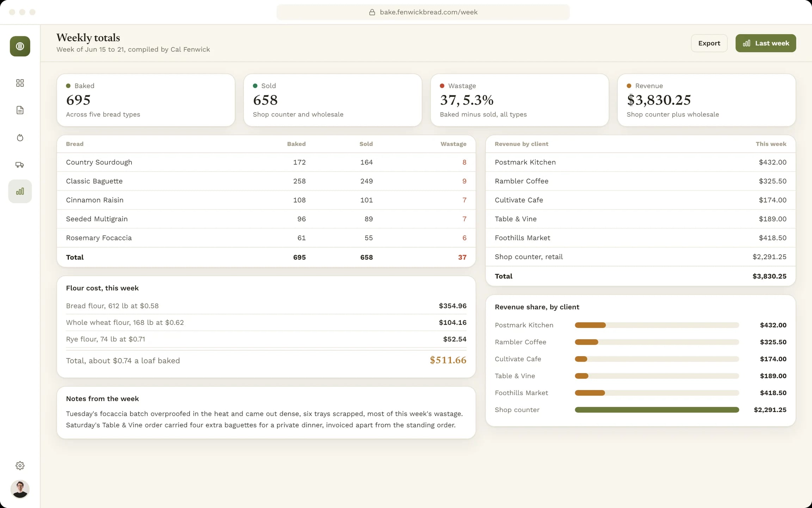Select the Cinnamon Raisin row name
This screenshot has width=812, height=508.
[95, 200]
